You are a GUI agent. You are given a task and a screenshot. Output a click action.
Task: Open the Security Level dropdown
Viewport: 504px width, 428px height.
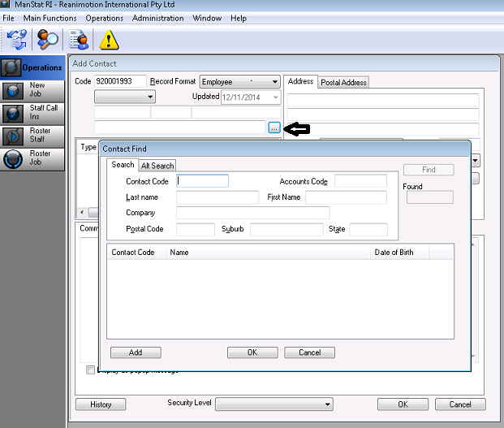[x=327, y=404]
